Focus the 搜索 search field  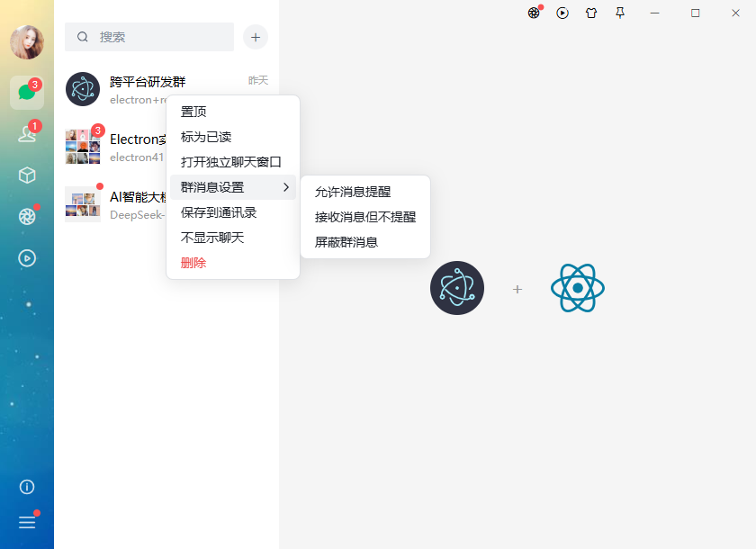pos(149,37)
